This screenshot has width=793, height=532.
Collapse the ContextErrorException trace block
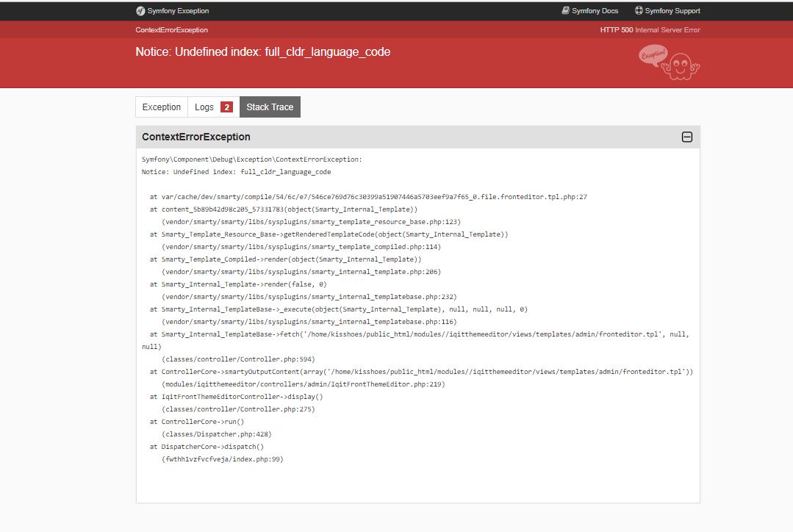686,137
